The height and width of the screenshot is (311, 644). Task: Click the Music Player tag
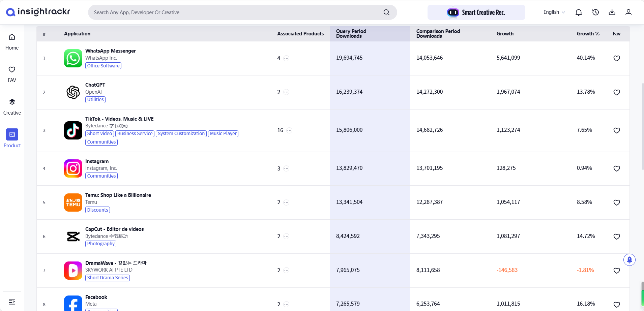pyautogui.click(x=223, y=133)
